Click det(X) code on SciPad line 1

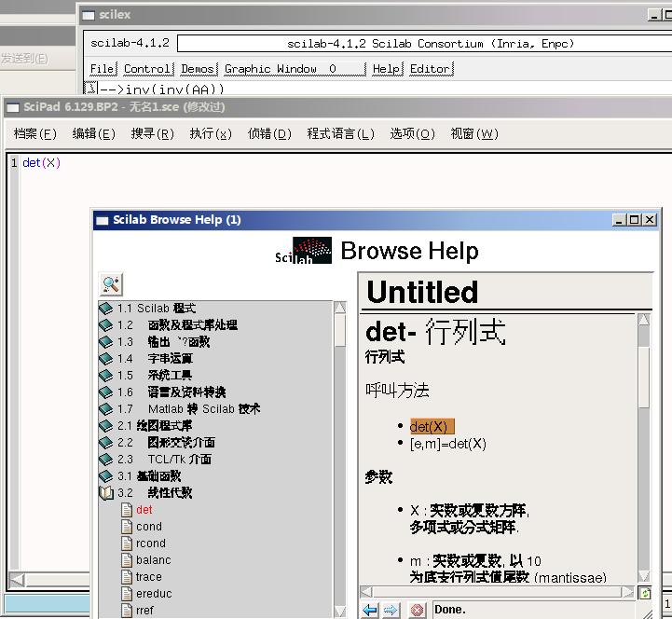(x=42, y=163)
